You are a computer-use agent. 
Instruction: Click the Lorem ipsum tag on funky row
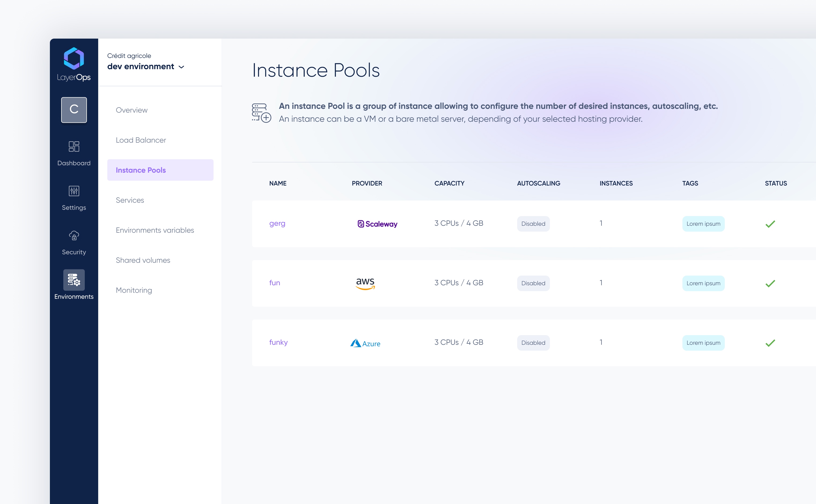pyautogui.click(x=703, y=343)
